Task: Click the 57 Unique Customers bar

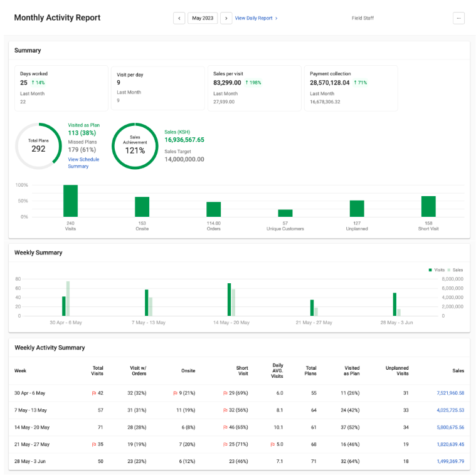Action: coord(285,213)
